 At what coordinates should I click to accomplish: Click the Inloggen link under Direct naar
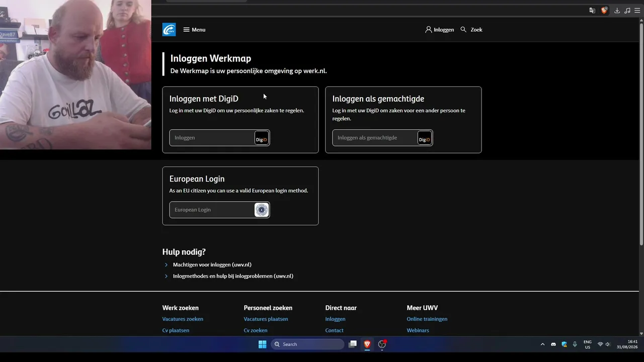335,319
